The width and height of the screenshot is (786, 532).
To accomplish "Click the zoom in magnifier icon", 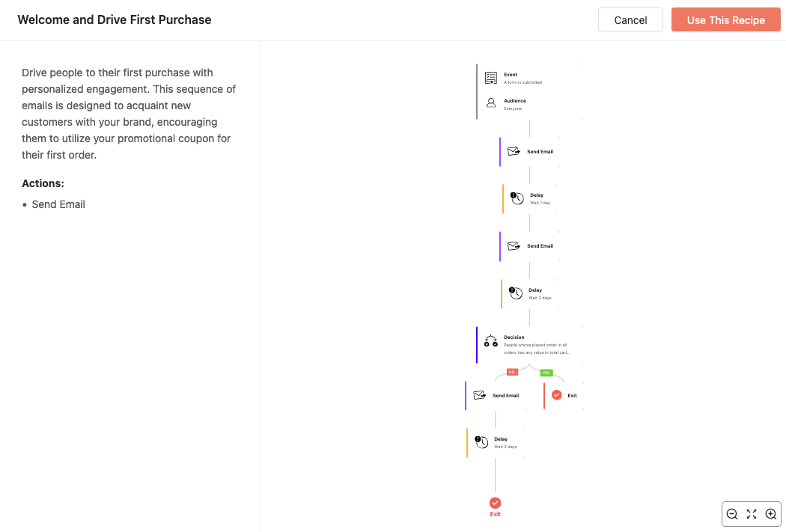I will [x=771, y=514].
